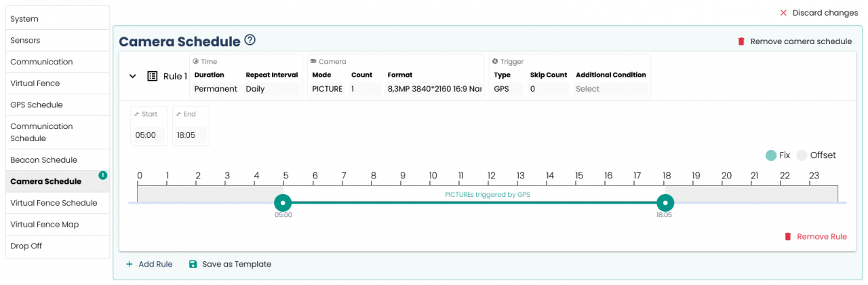868x285 pixels.
Task: Click the help question mark beside Camera Schedule
Action: (250, 41)
